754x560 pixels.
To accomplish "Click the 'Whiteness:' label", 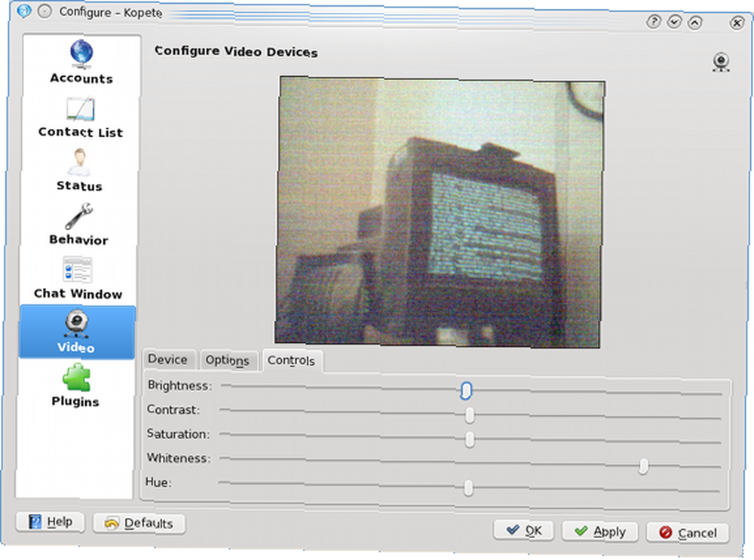I will [179, 457].
